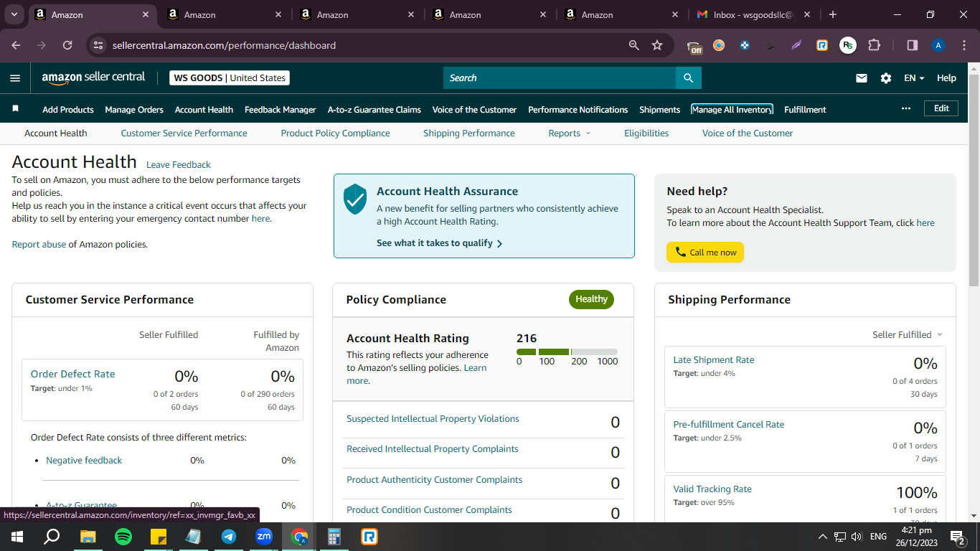Click the Account Health Rating progress bar
The height and width of the screenshot is (551, 980).
(x=567, y=352)
